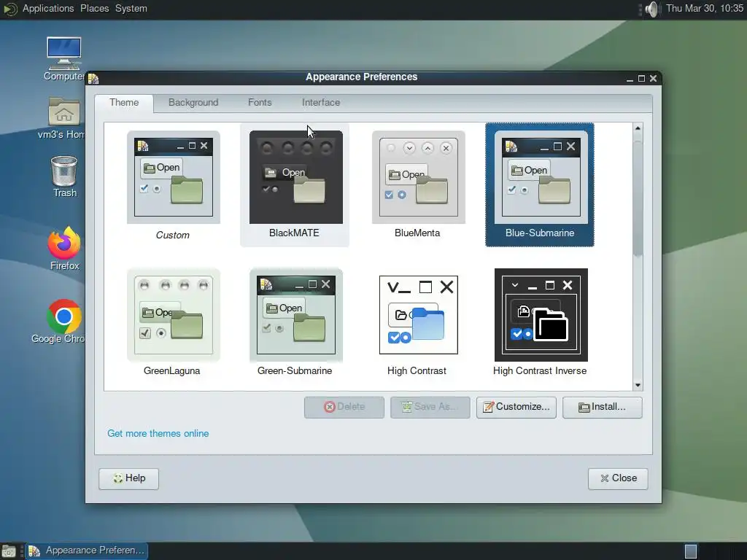Image resolution: width=747 pixels, height=560 pixels.
Task: Follow the Get more themes online link
Action: coord(158,433)
